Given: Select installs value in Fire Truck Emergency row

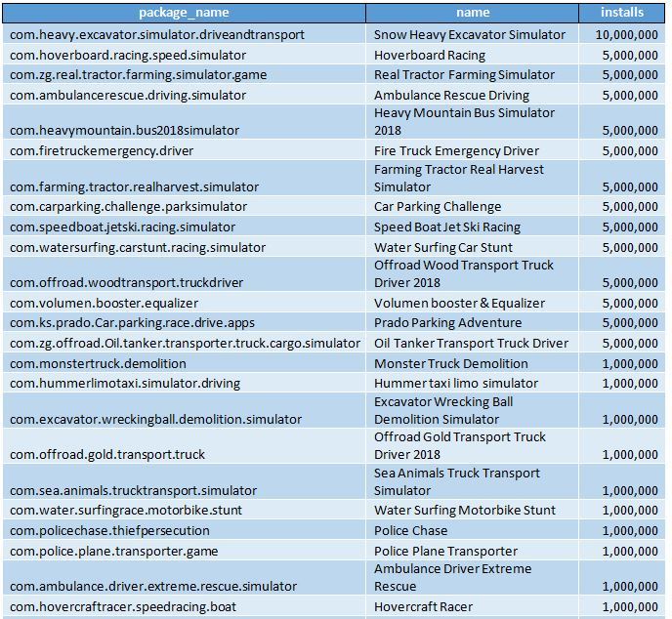Looking at the screenshot, I should pyautogui.click(x=622, y=150).
